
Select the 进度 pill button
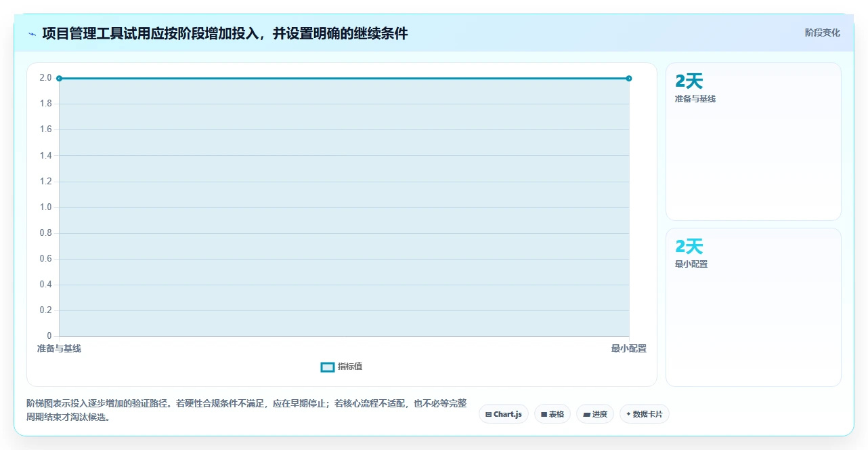(x=595, y=414)
